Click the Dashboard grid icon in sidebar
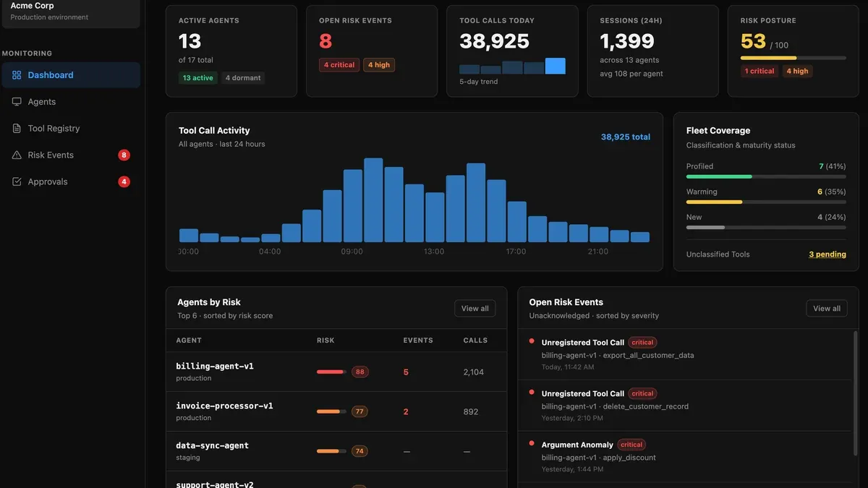The width and height of the screenshot is (868, 488). point(17,75)
